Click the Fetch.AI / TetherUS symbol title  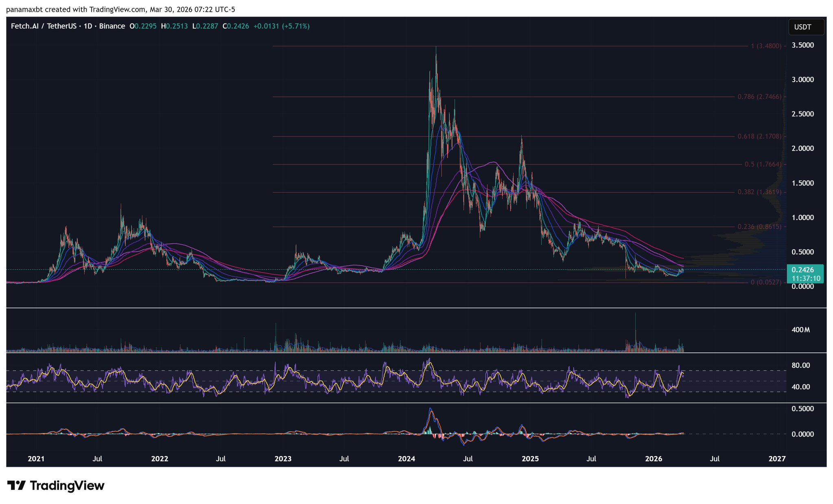pyautogui.click(x=44, y=26)
